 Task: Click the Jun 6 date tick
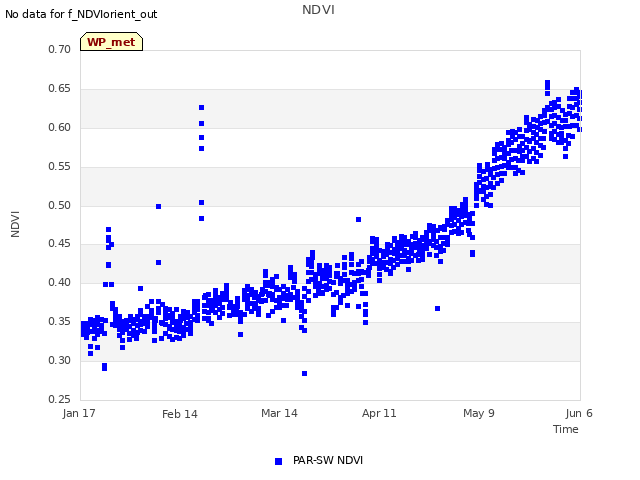(579, 413)
